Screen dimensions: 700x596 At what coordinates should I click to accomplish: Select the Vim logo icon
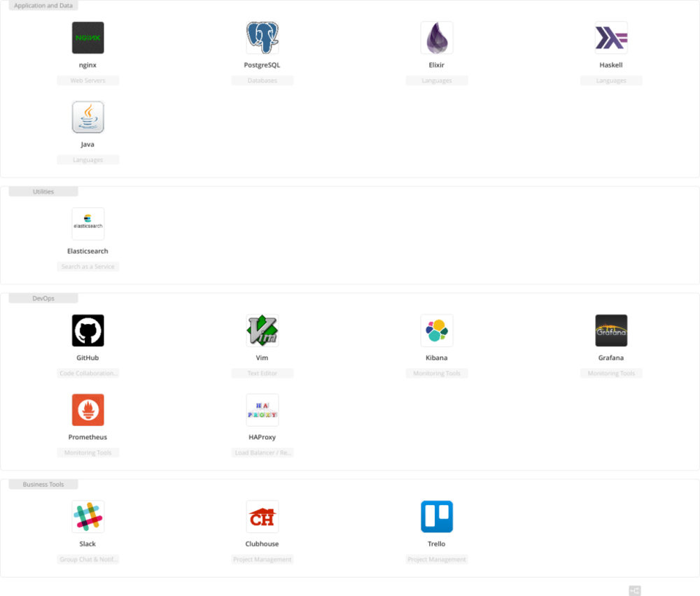click(262, 331)
